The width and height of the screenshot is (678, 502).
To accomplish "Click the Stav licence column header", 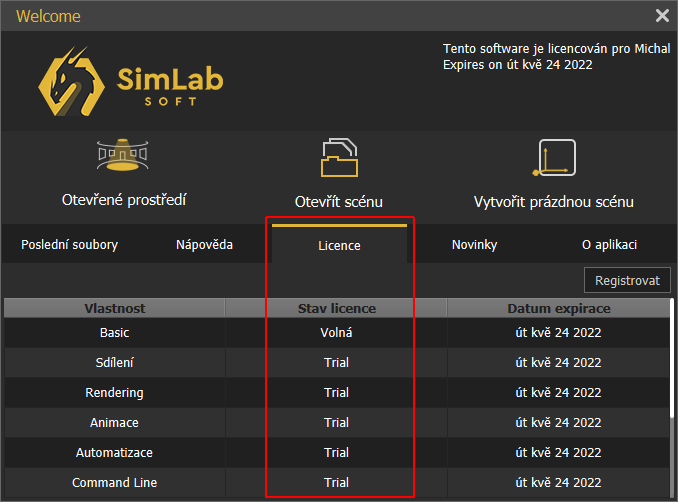I will (x=336, y=308).
